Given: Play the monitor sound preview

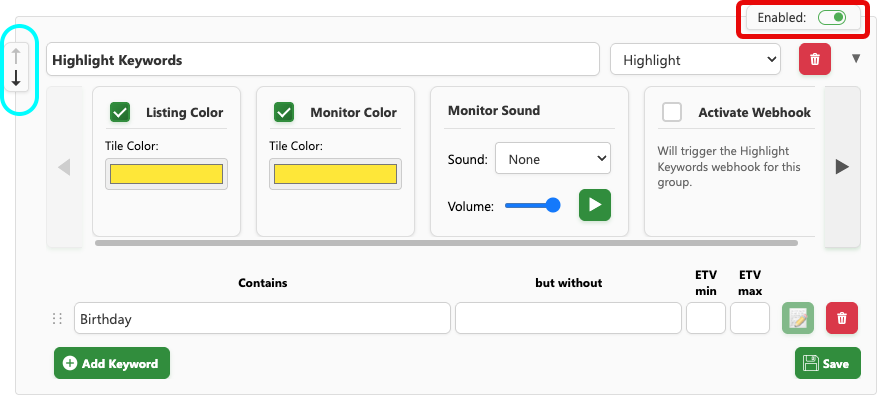Looking at the screenshot, I should tap(594, 205).
